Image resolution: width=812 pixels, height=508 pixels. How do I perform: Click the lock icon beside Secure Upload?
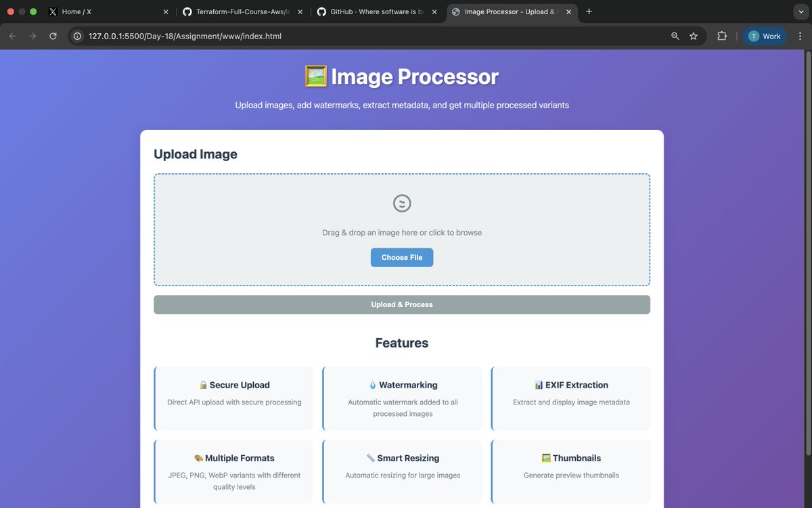(203, 385)
